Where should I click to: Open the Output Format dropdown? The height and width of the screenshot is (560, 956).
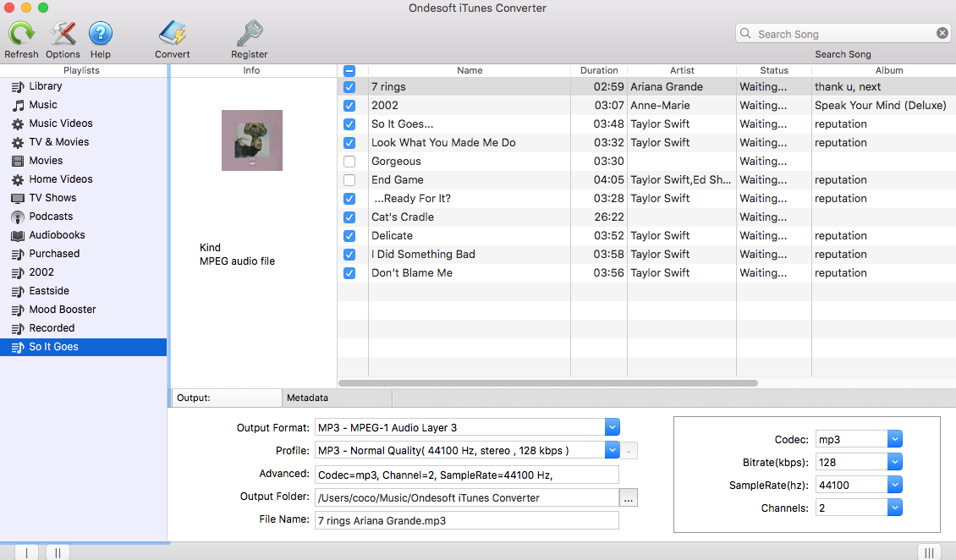click(612, 426)
